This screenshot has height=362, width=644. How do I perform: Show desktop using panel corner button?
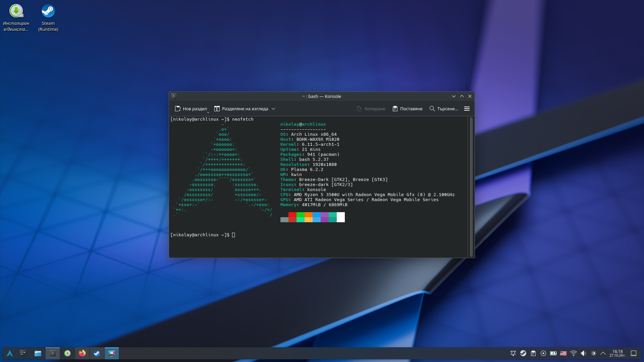pos(634,353)
